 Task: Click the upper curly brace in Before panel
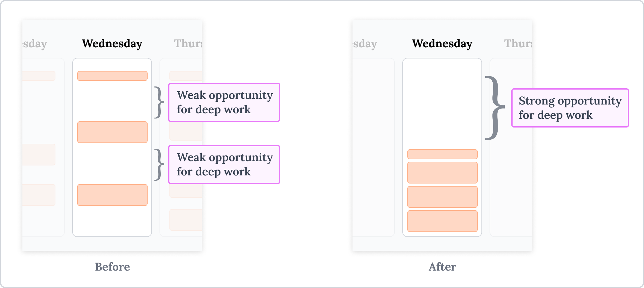coord(159,102)
